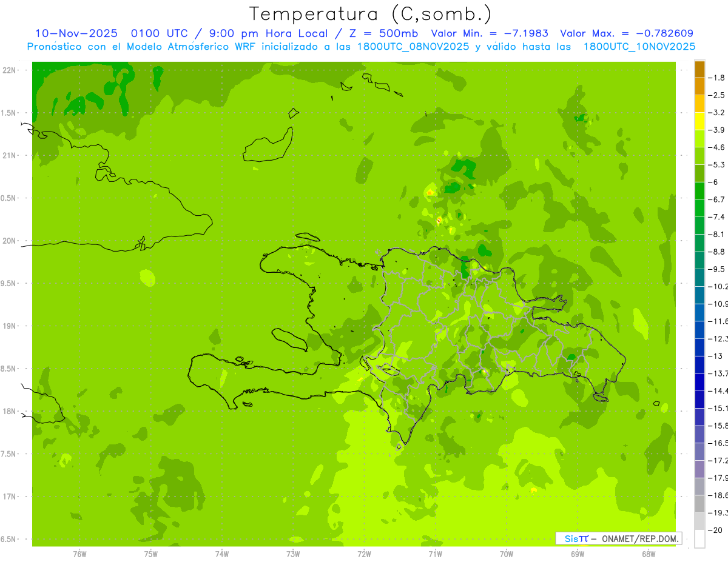Click the "70W" longitude label
Image resolution: width=728 pixels, height=562 pixels.
(507, 554)
